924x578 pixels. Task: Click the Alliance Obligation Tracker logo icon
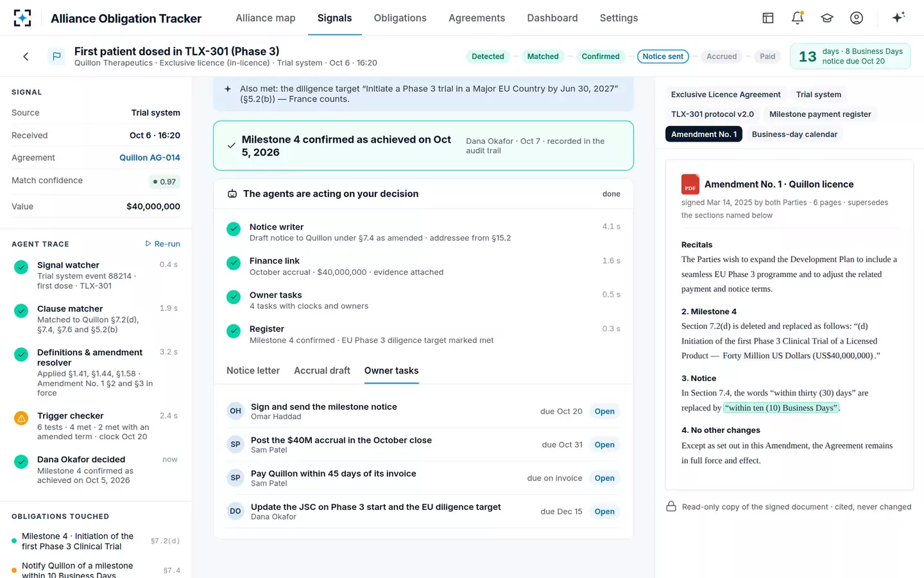(22, 18)
